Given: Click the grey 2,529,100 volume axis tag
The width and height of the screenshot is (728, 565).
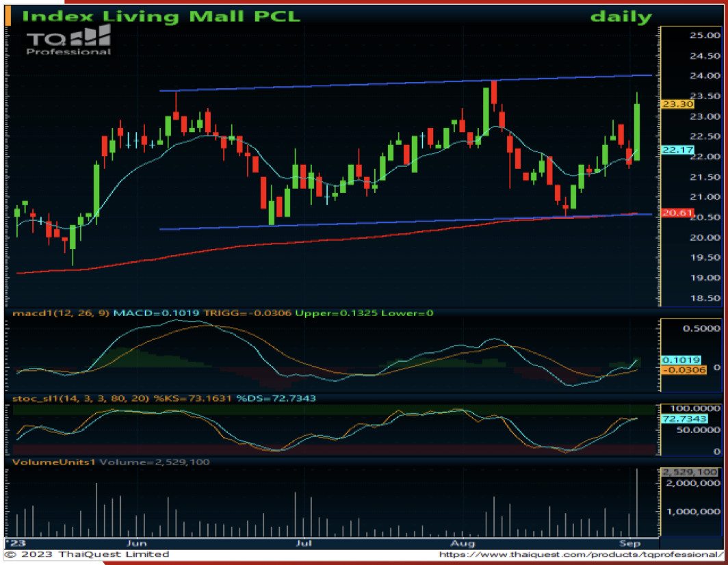Looking at the screenshot, I should 690,472.
